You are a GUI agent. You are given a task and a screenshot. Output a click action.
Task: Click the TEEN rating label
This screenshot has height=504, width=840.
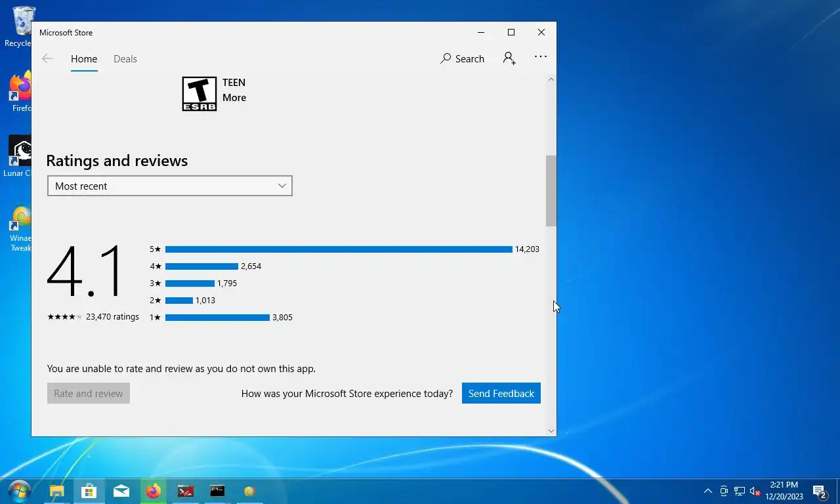click(234, 82)
